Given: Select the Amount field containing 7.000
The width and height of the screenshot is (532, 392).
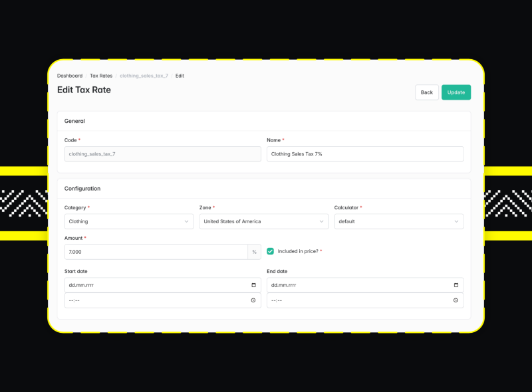Looking at the screenshot, I should [x=153, y=252].
